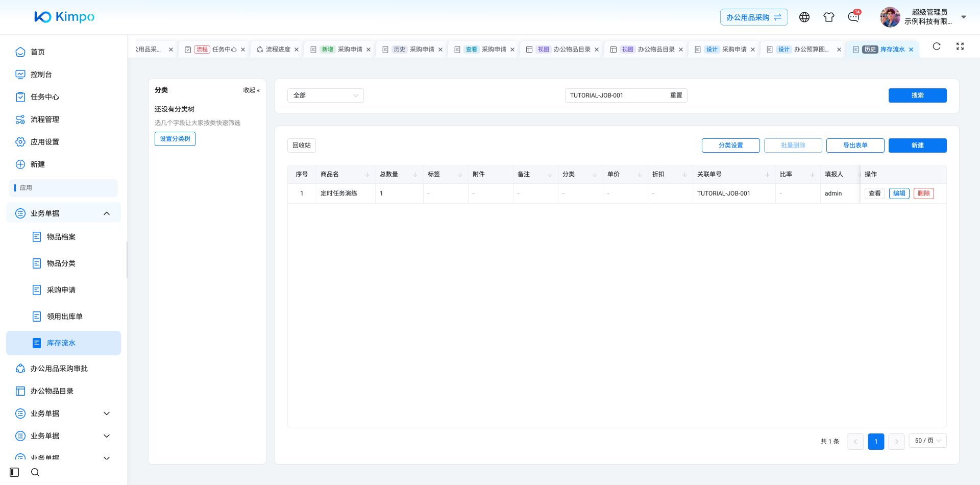The image size is (980, 485).
Task: Open 领用出库单 in the sidebar tree
Action: click(x=65, y=317)
